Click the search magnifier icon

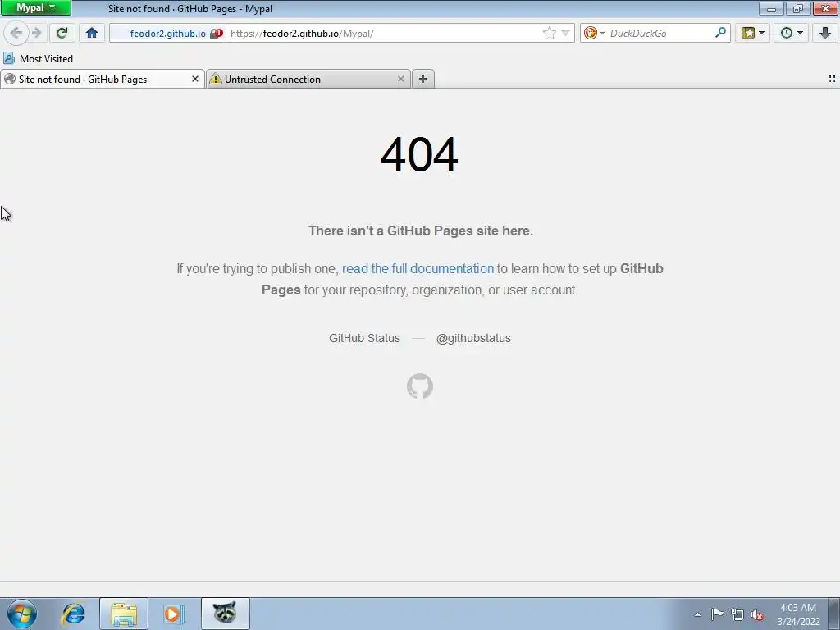coord(720,33)
